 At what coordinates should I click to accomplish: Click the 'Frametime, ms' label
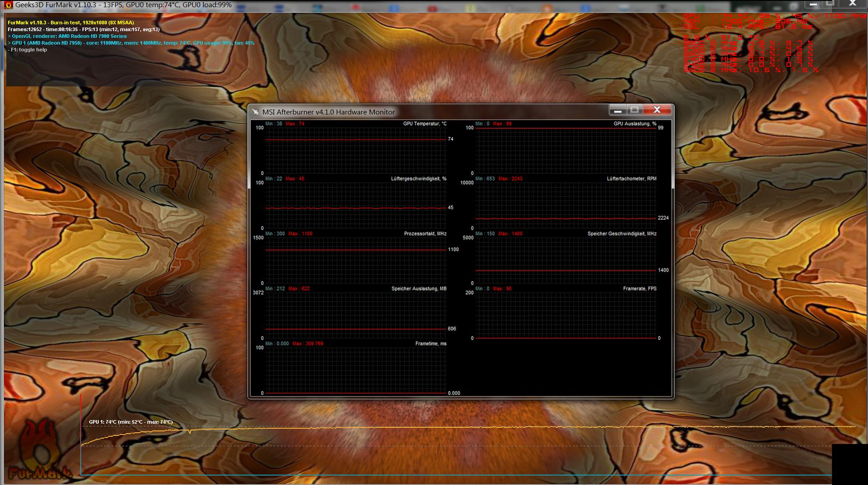(431, 344)
